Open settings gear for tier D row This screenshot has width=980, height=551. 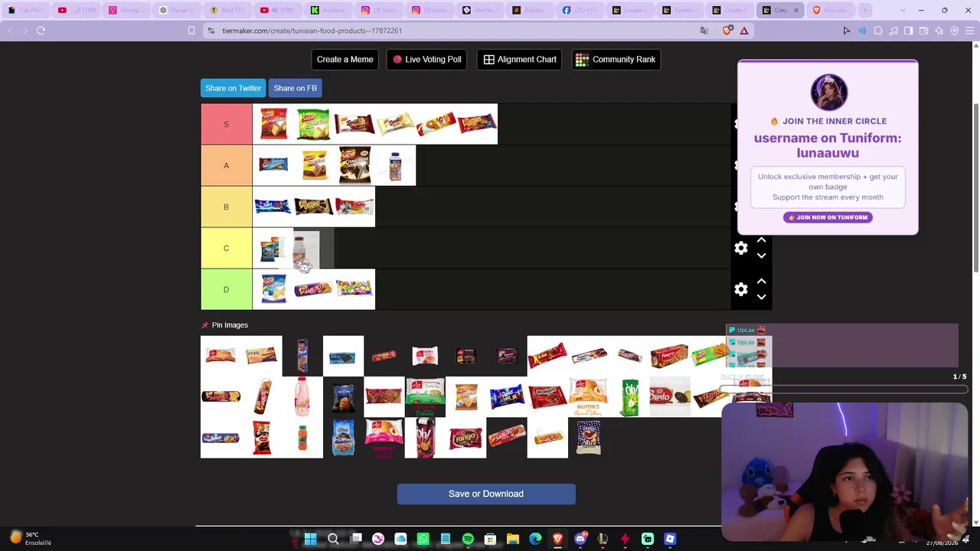[741, 289]
